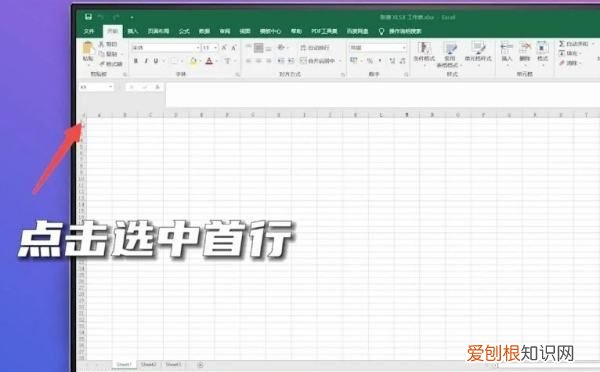Open Format as Table (套用表格格式)
600x372 pixels.
pos(450,54)
